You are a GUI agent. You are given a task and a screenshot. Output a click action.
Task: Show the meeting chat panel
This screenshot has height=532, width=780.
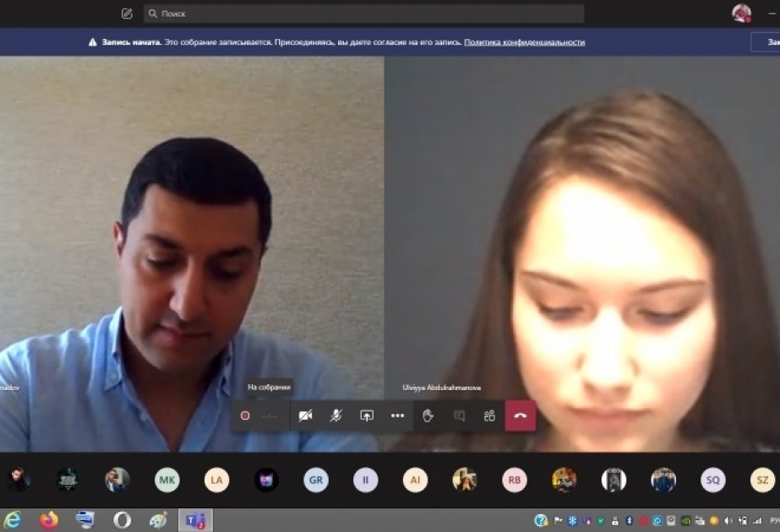coord(459,415)
